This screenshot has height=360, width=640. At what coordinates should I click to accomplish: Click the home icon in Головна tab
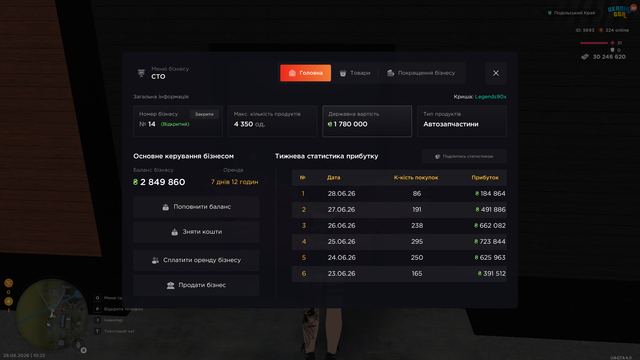[x=292, y=73]
